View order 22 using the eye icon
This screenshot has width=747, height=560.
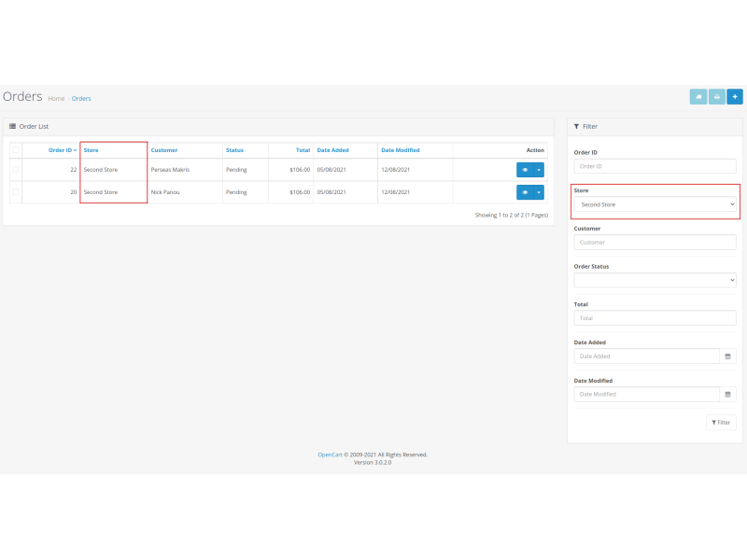tap(525, 169)
